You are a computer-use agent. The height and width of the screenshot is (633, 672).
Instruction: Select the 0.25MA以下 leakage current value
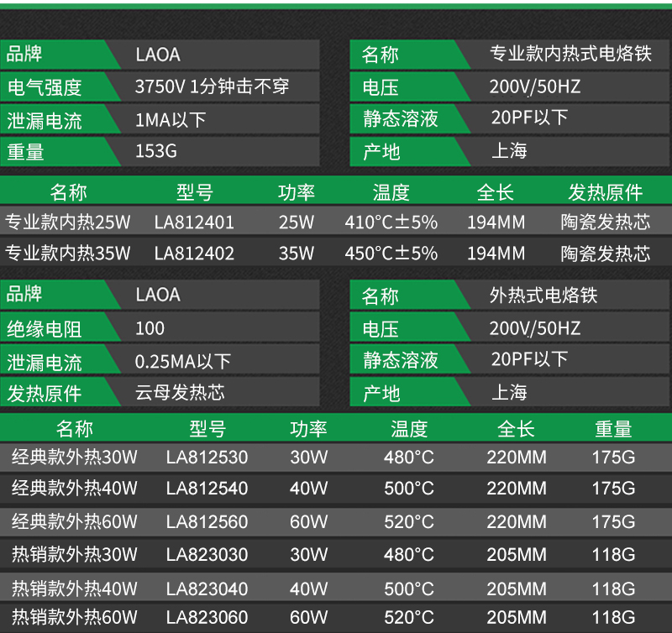tap(182, 362)
